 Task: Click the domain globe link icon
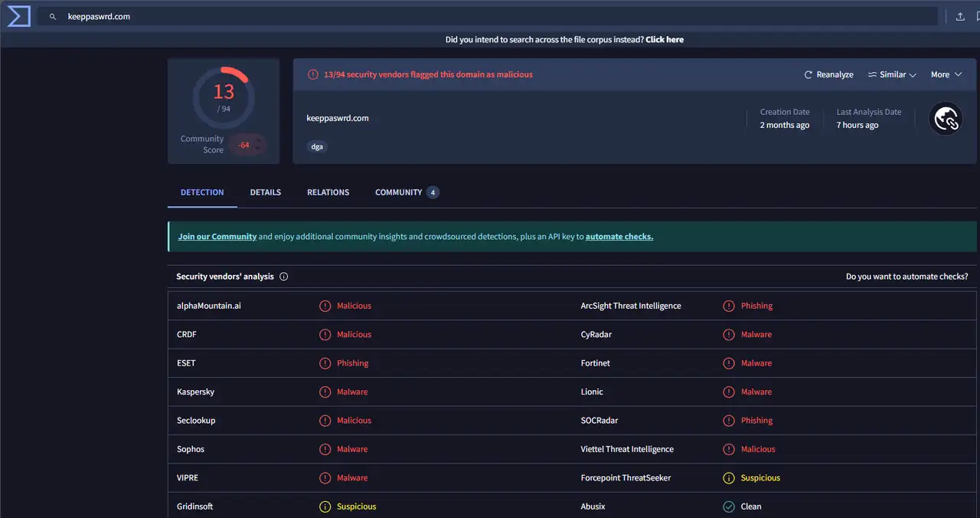coord(946,119)
